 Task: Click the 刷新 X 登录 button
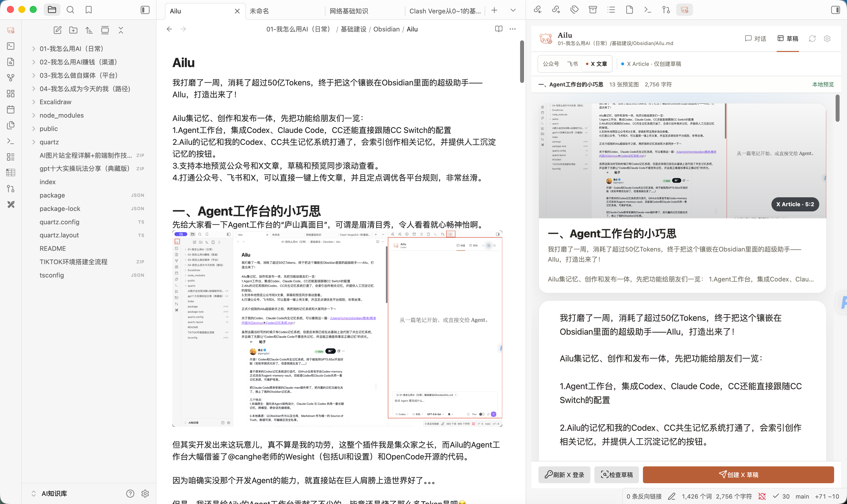click(564, 475)
